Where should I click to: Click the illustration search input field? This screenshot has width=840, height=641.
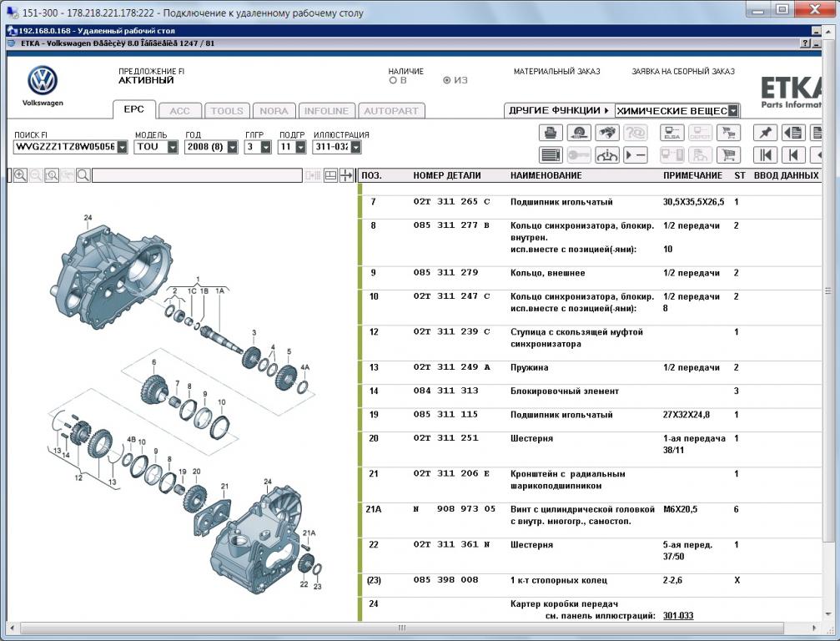(x=197, y=175)
